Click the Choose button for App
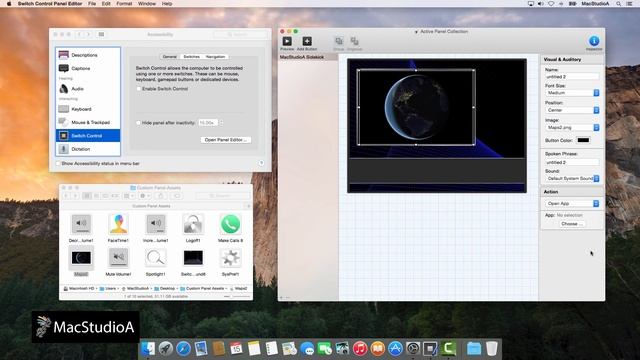The width and height of the screenshot is (640, 360). click(x=571, y=224)
